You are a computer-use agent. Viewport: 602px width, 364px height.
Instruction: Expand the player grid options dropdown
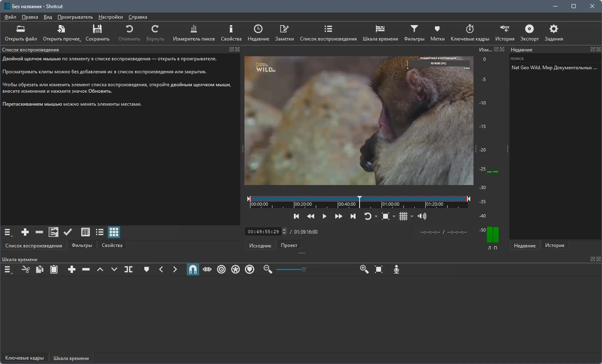[x=412, y=216]
